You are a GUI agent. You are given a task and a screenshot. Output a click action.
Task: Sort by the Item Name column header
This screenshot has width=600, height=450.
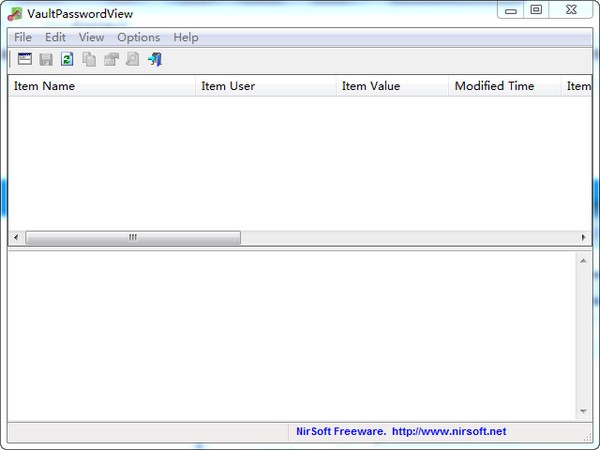[100, 86]
